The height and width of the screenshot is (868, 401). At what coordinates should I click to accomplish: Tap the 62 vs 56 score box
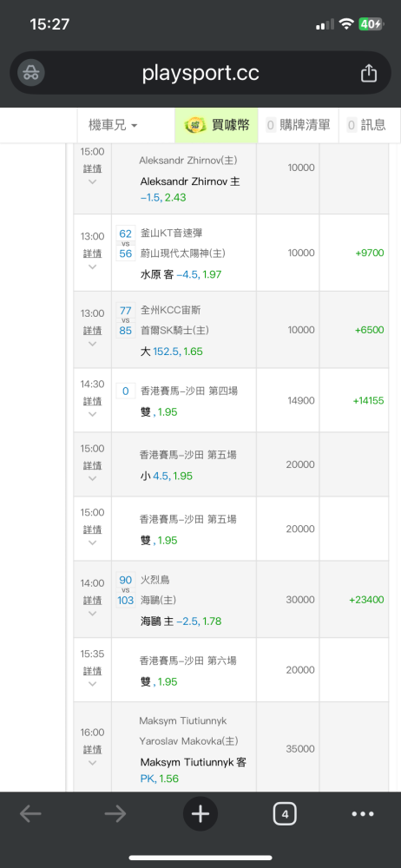pos(126,244)
